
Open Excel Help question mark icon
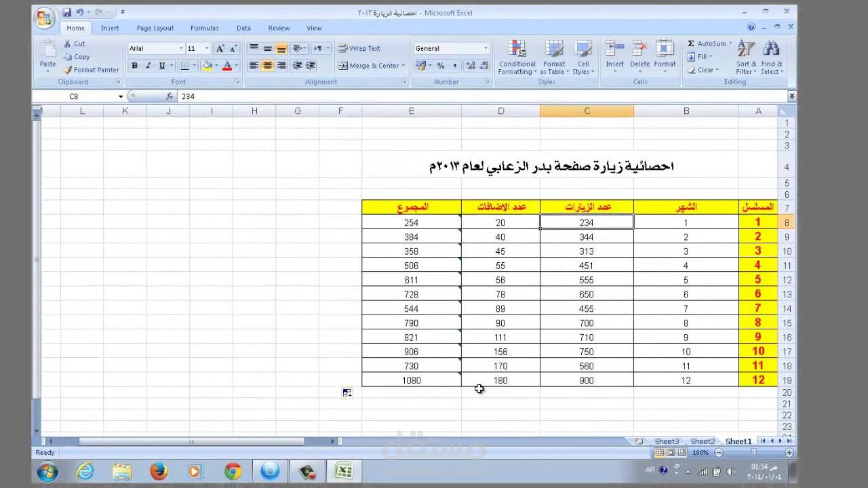click(751, 28)
